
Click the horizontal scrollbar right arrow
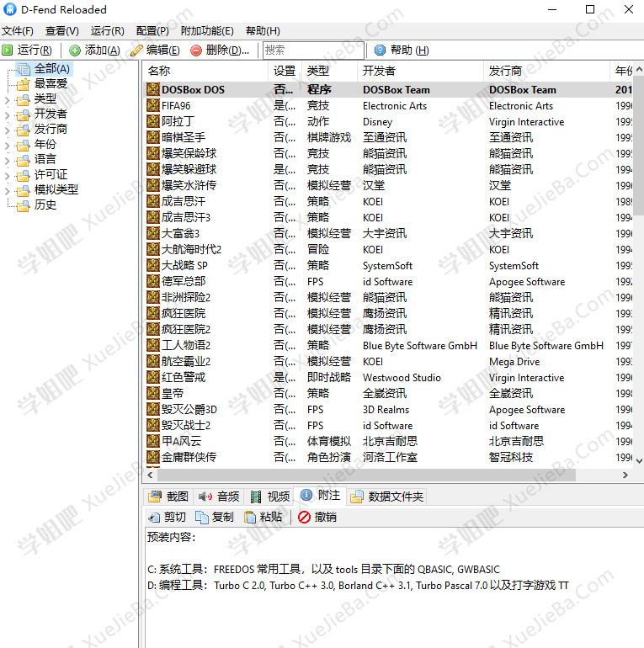tap(625, 475)
